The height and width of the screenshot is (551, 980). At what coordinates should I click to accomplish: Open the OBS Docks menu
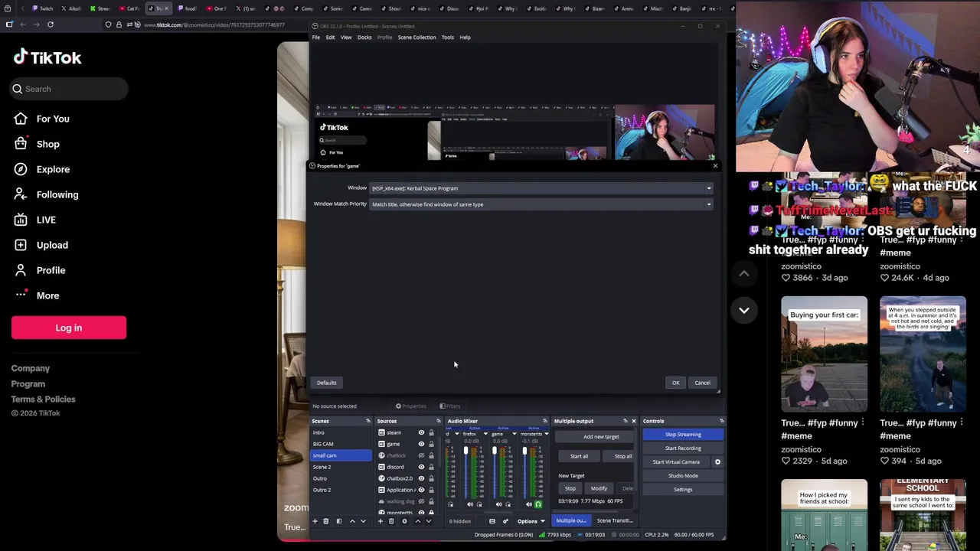click(x=364, y=37)
